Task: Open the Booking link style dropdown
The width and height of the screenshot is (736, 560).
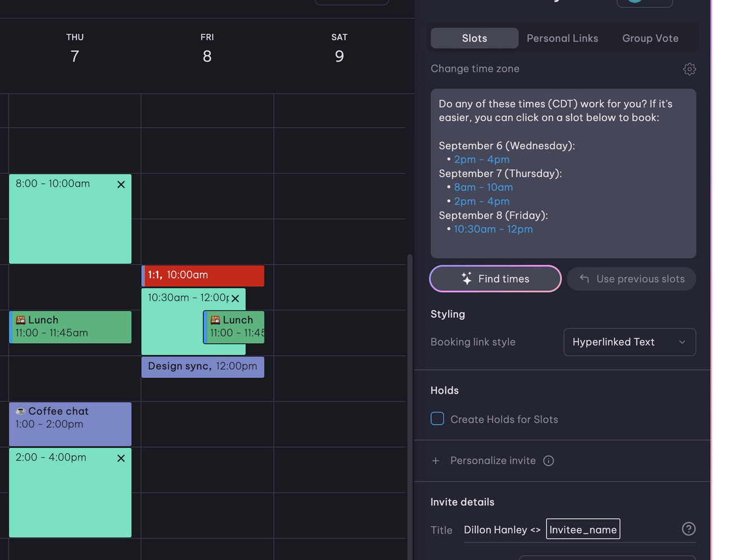Action: 629,342
